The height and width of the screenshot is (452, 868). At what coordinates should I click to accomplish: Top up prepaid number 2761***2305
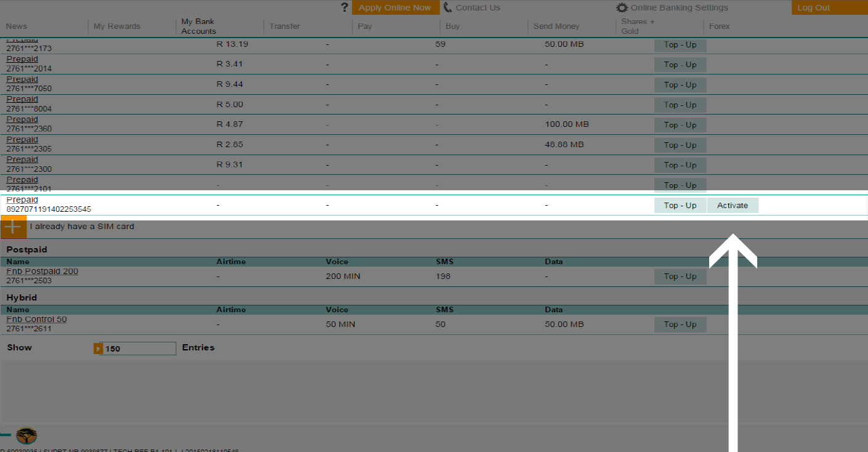[680, 145]
